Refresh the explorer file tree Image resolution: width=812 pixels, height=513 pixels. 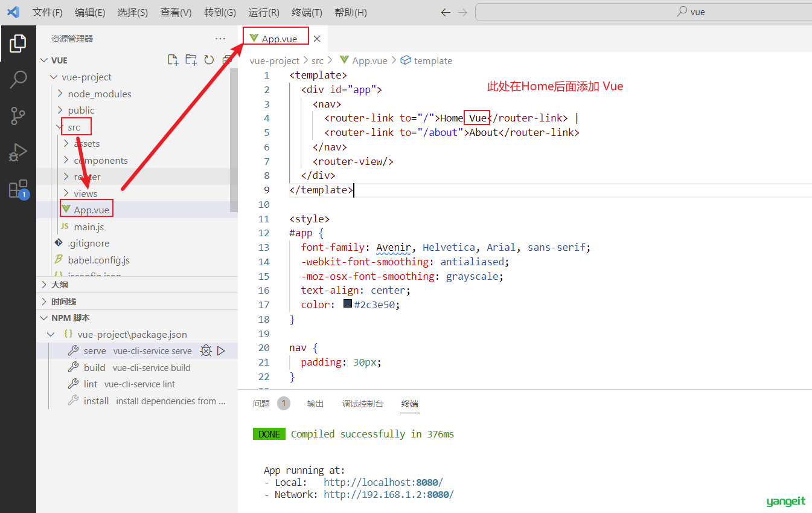point(209,60)
